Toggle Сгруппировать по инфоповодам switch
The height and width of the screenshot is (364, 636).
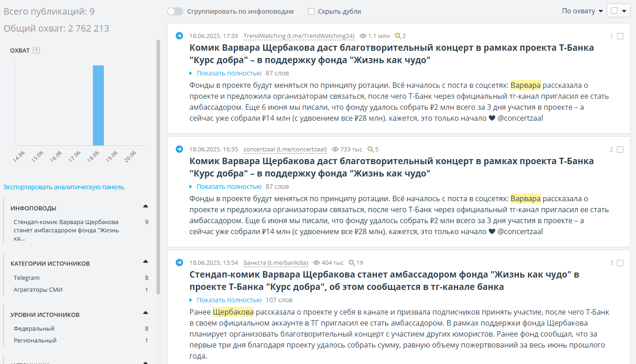[x=175, y=11]
